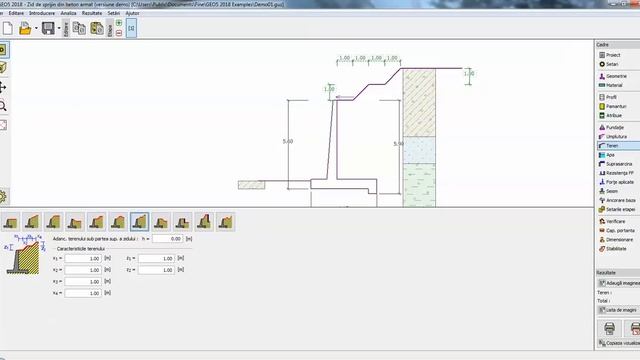Open the Proiect frame
Screen dimensions: 640x360
[618, 55]
